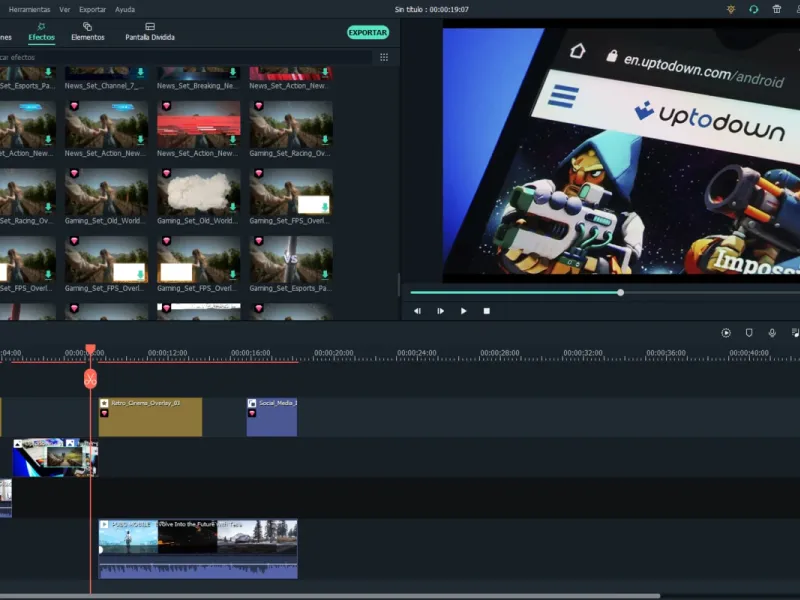Click the red scissors split icon
The image size is (800, 600).
point(90,379)
